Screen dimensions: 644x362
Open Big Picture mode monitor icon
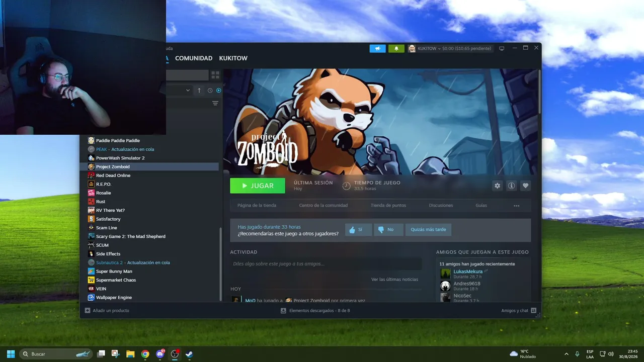[x=502, y=48]
